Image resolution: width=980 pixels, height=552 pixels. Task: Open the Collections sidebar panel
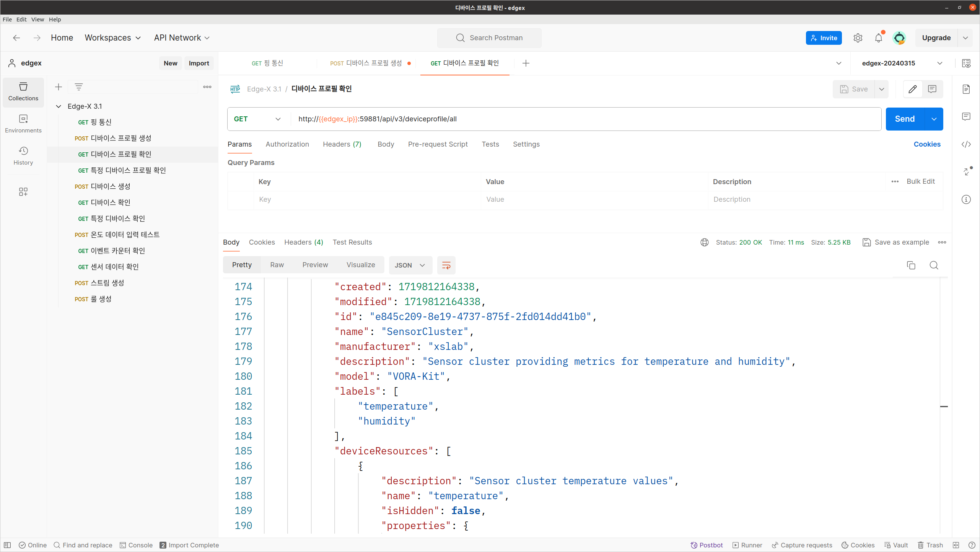coord(23,92)
